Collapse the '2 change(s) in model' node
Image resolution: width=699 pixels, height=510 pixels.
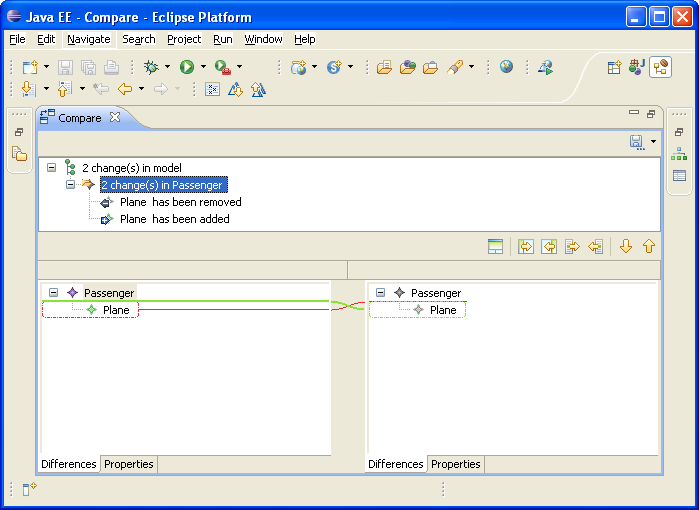(52, 168)
